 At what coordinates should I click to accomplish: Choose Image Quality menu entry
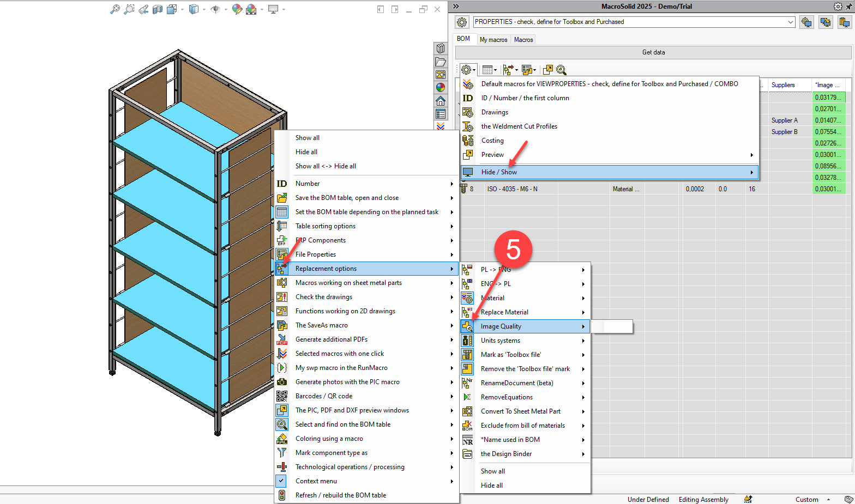[x=525, y=326]
